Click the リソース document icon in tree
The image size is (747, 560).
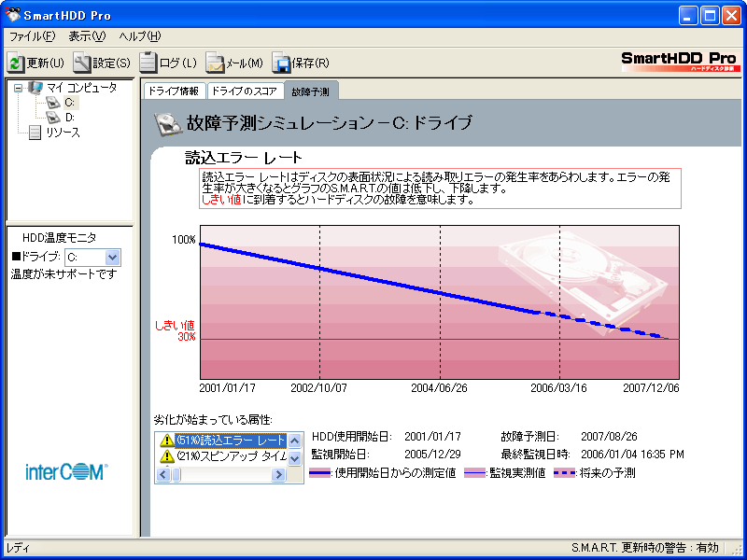pyautogui.click(x=35, y=133)
